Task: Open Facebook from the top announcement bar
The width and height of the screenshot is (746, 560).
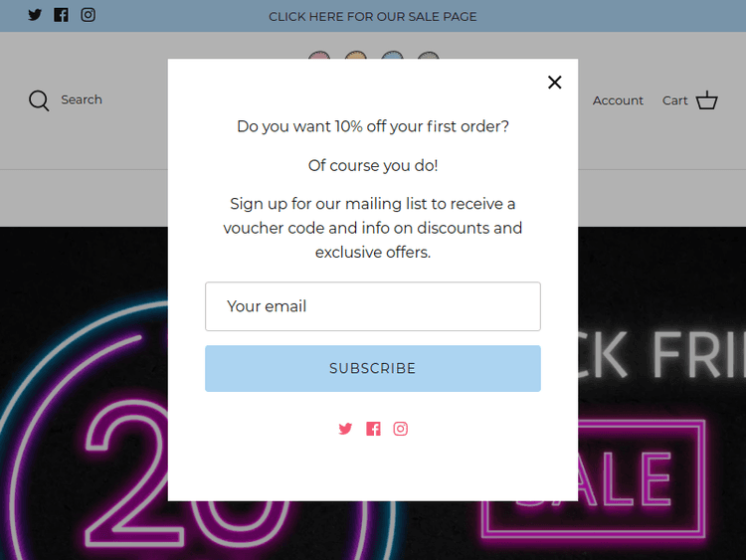Action: (62, 15)
